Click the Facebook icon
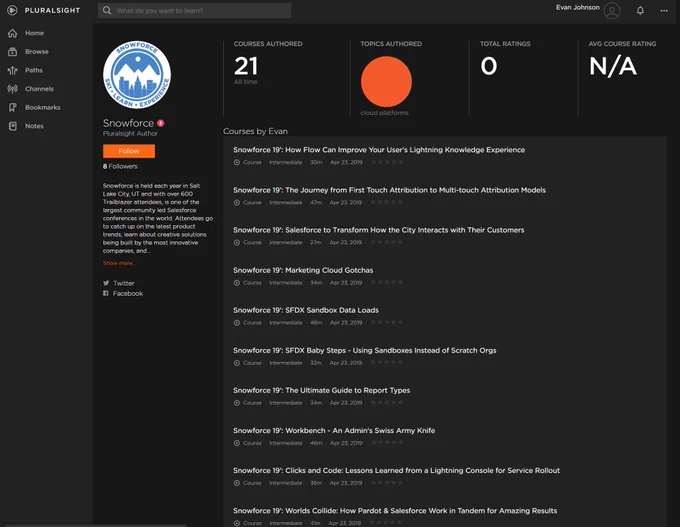This screenshot has height=527, width=680. pos(105,293)
